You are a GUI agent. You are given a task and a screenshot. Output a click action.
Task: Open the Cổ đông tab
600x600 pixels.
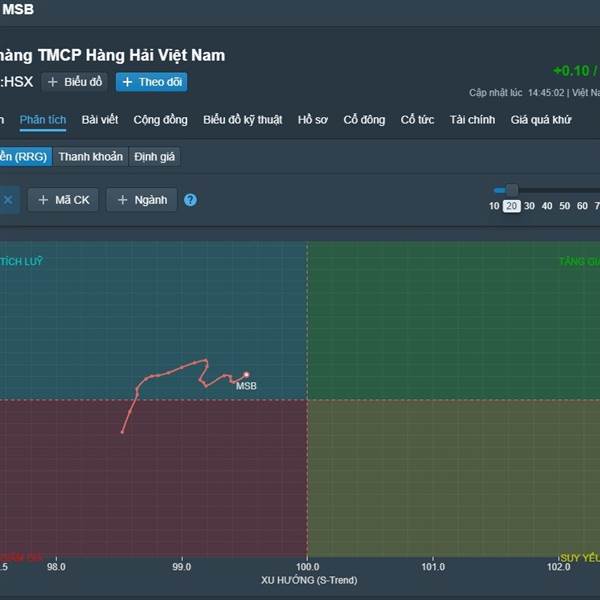pyautogui.click(x=364, y=120)
